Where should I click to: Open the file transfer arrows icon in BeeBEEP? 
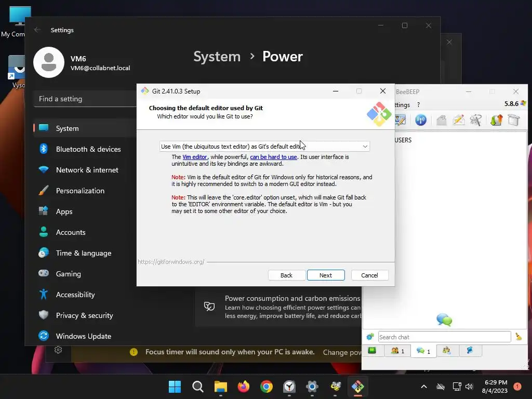(496, 120)
